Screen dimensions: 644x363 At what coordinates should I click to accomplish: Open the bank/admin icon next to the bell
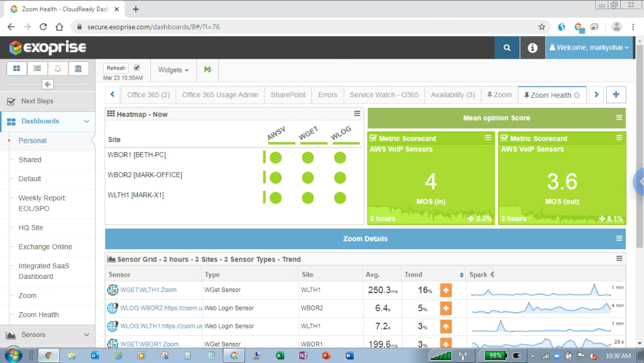[x=79, y=68]
